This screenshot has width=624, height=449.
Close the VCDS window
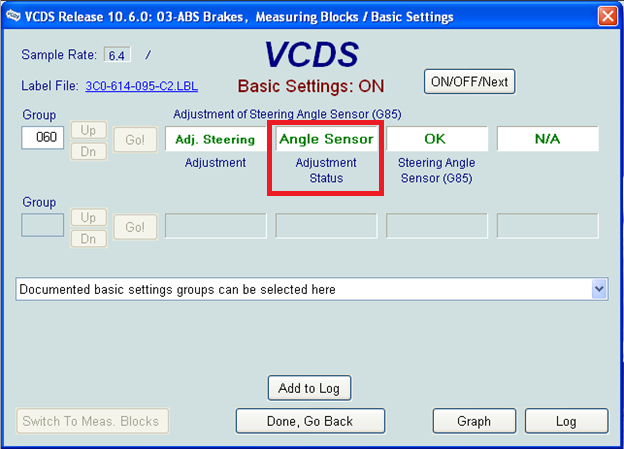point(606,16)
